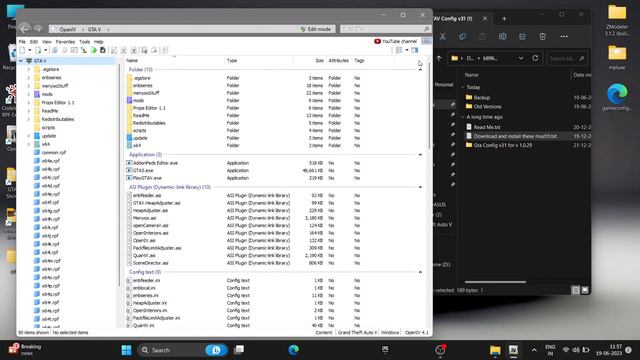Switch Explorer to the large icons view
This screenshot has width=640, height=360.
(585, 290)
